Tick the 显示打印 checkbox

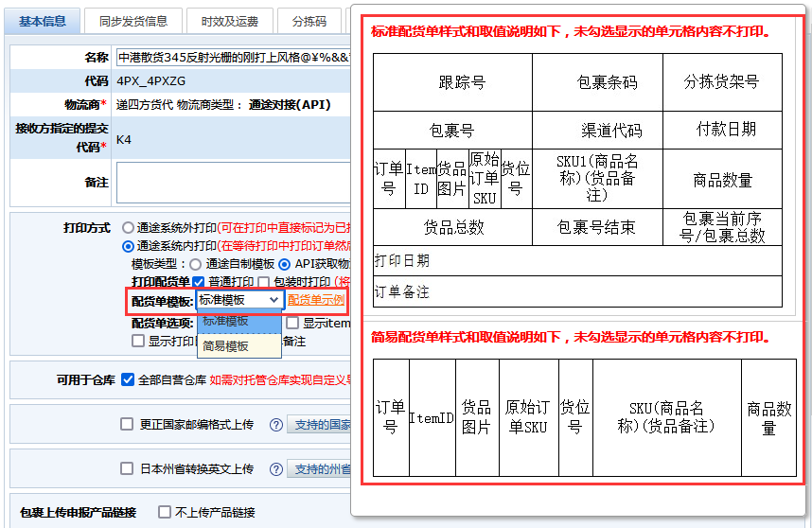138,342
